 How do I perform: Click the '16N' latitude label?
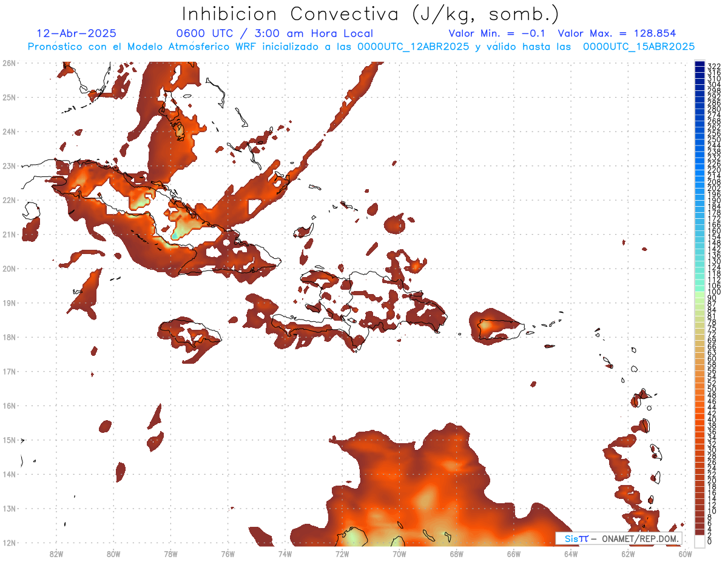pos(9,406)
